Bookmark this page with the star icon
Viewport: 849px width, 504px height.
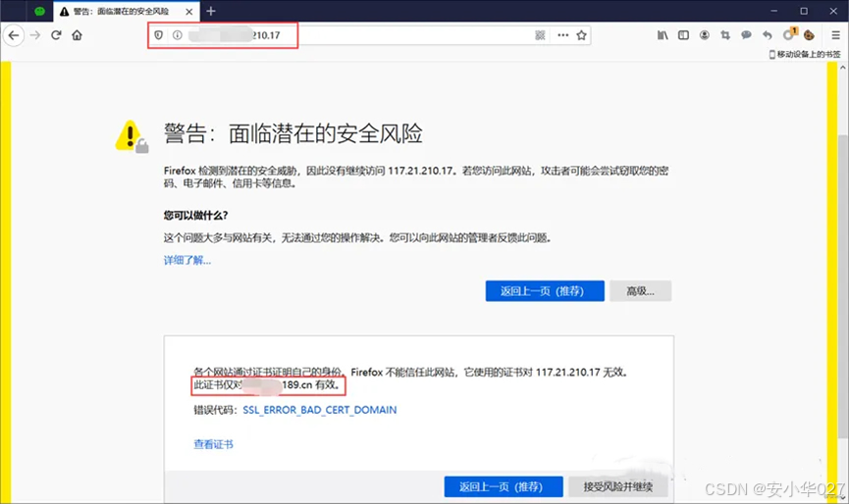(x=581, y=35)
